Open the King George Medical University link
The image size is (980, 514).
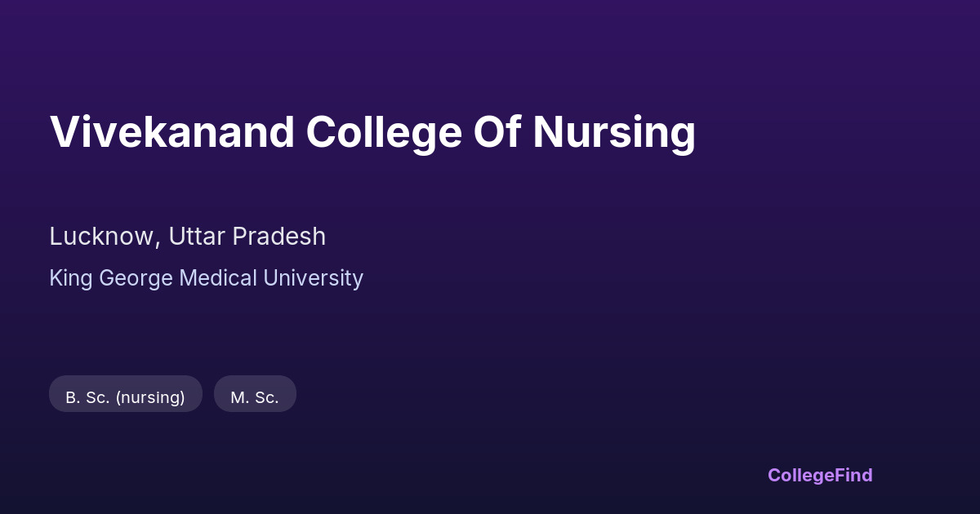point(206,278)
